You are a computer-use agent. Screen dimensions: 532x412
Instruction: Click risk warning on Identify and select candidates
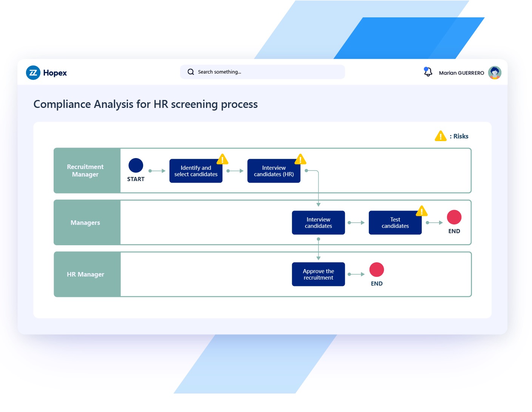pyautogui.click(x=222, y=159)
